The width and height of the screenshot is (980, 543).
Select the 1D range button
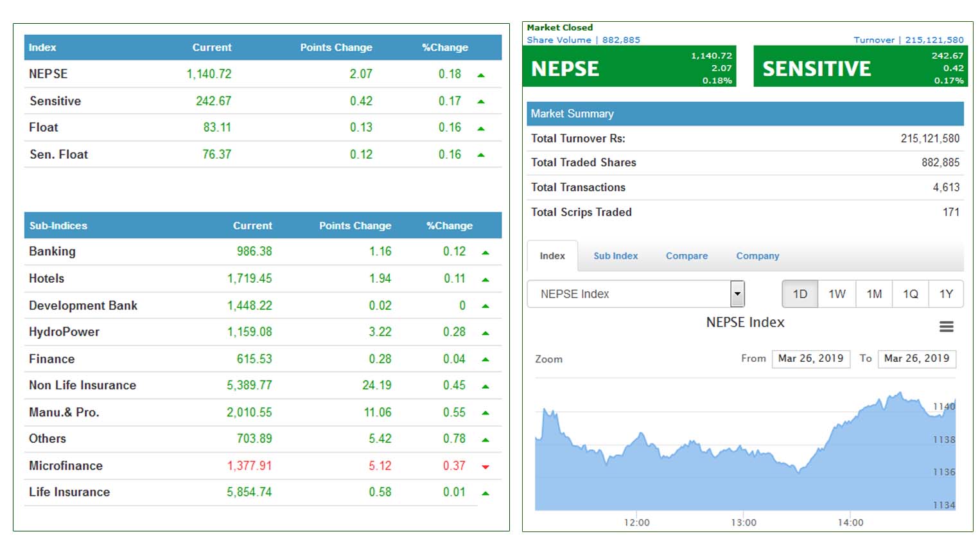(800, 294)
